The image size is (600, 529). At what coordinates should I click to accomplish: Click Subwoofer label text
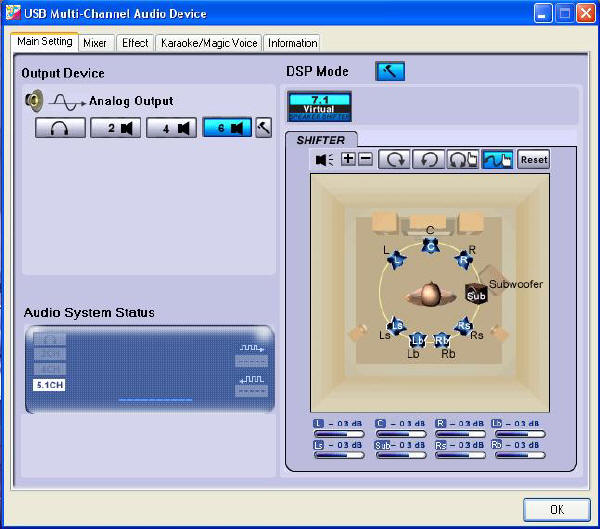(516, 284)
